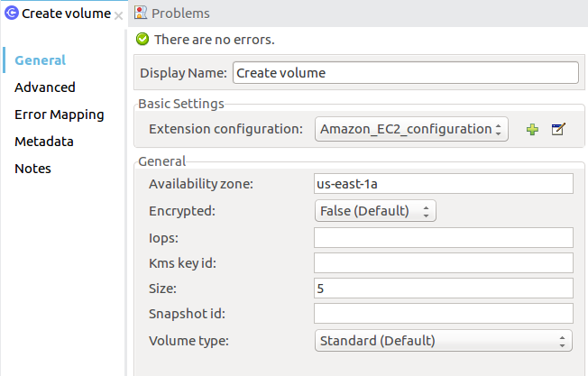Expand the Encrypted dropdown
Viewport: 588px width, 376px height.
[x=375, y=211]
